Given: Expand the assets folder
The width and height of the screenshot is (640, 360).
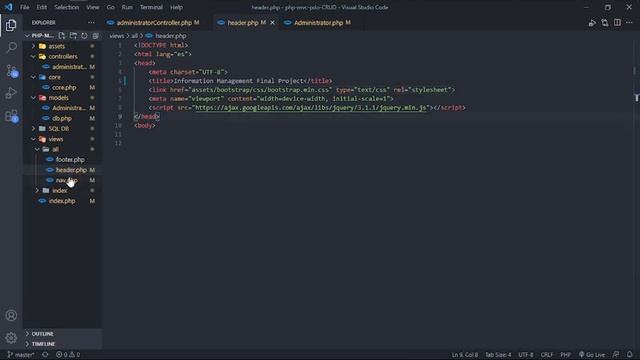Looking at the screenshot, I should point(33,46).
